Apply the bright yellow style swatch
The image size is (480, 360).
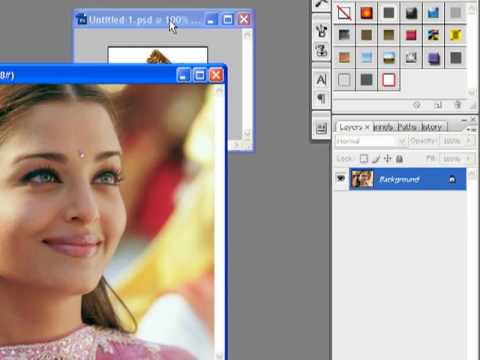(x=455, y=35)
